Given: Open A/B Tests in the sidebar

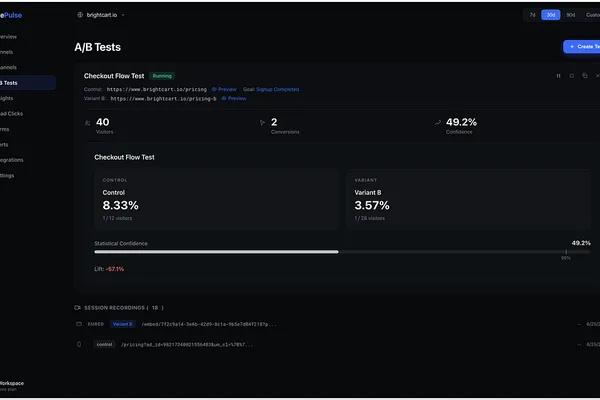Looking at the screenshot, I should coord(28,83).
